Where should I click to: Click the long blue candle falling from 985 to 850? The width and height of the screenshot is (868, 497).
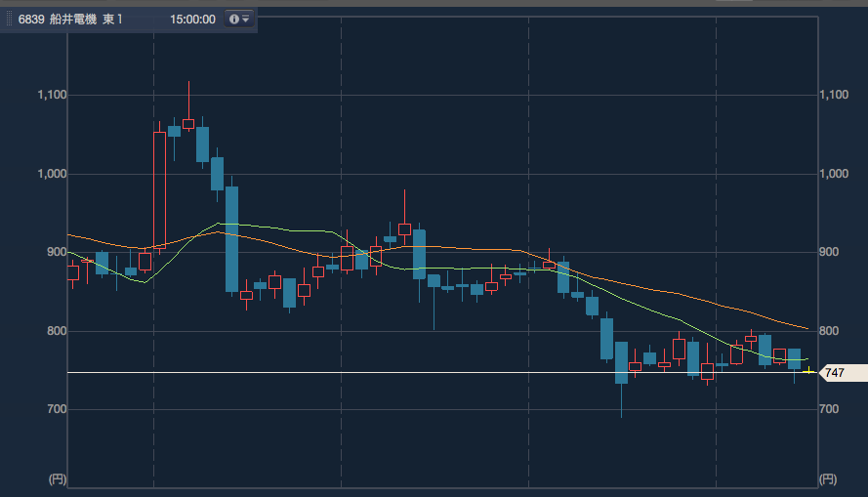(x=232, y=239)
